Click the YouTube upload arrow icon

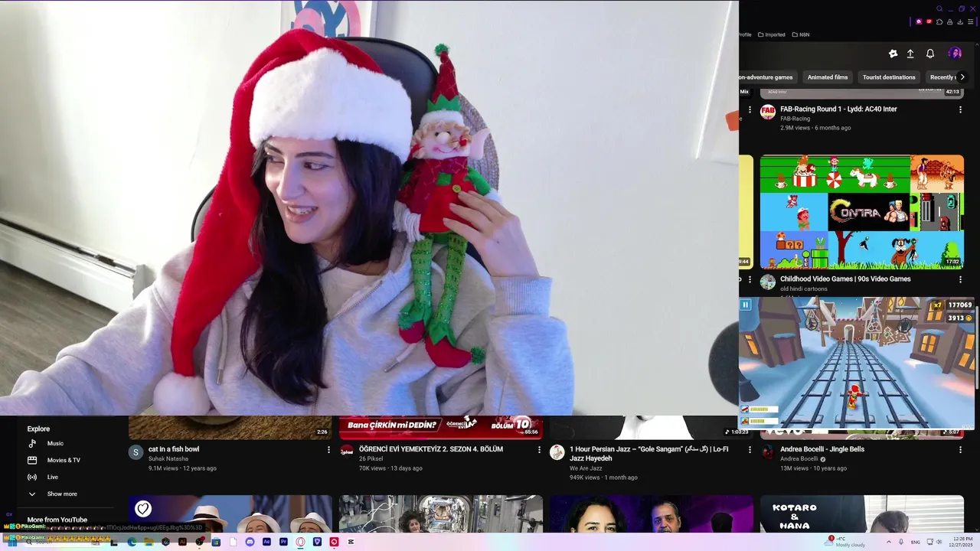(910, 54)
